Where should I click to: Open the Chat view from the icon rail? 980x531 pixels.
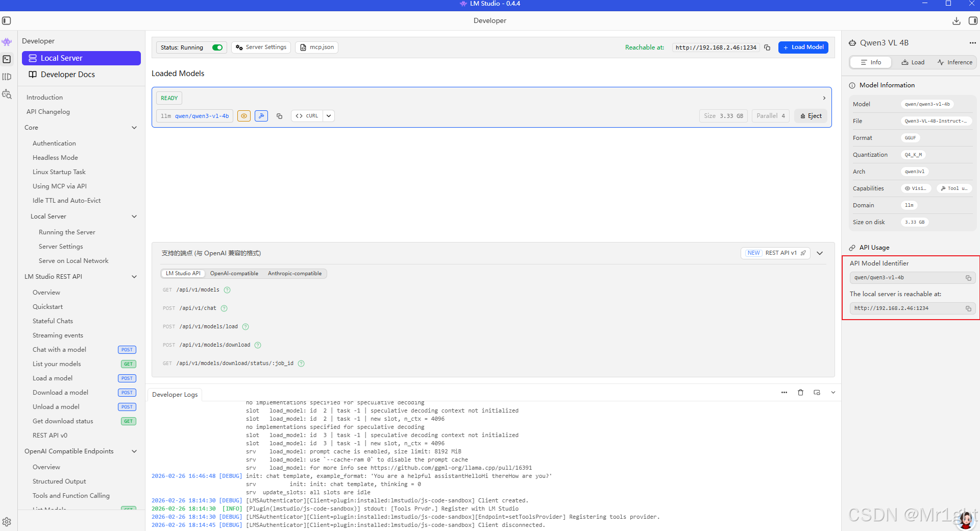(7, 42)
